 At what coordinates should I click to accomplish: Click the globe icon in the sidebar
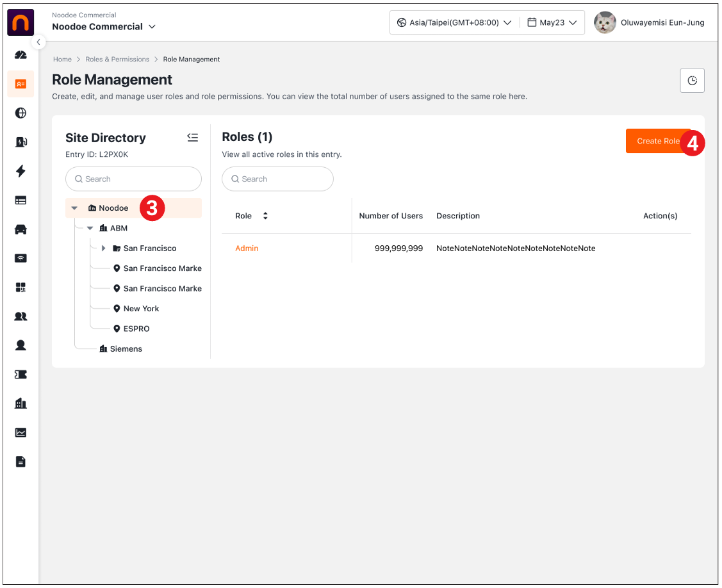[x=21, y=113]
